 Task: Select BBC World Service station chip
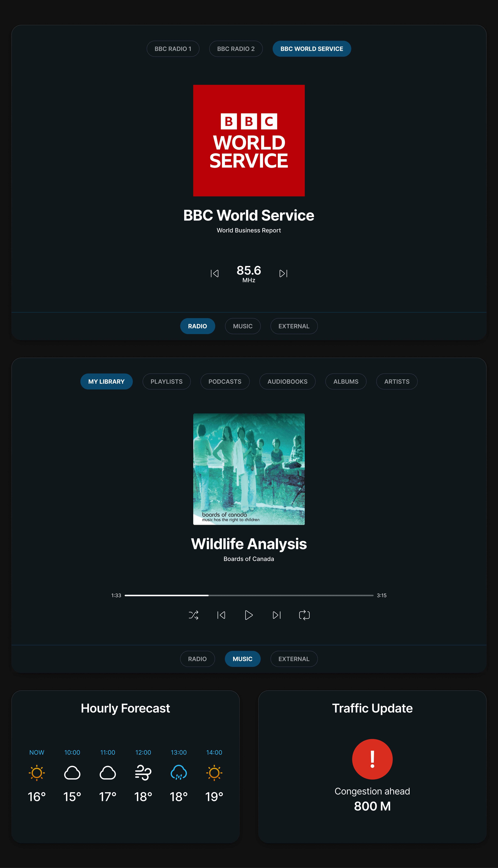click(x=312, y=49)
